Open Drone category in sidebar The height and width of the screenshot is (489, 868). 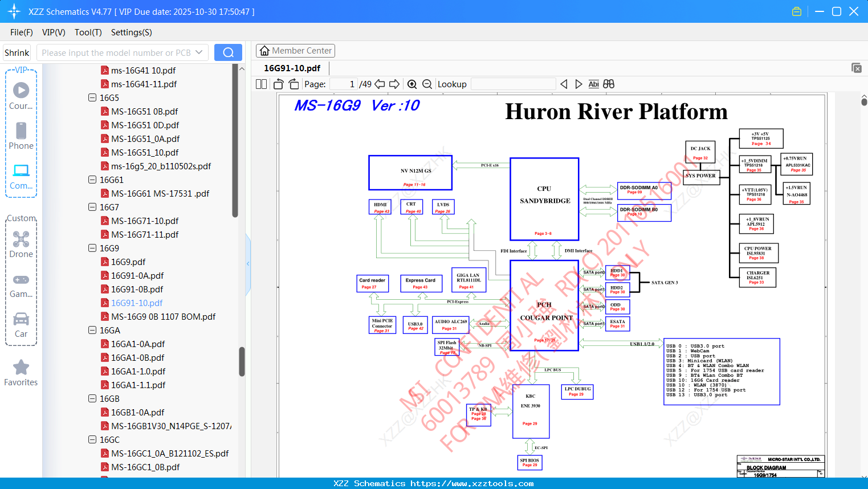coord(21,244)
